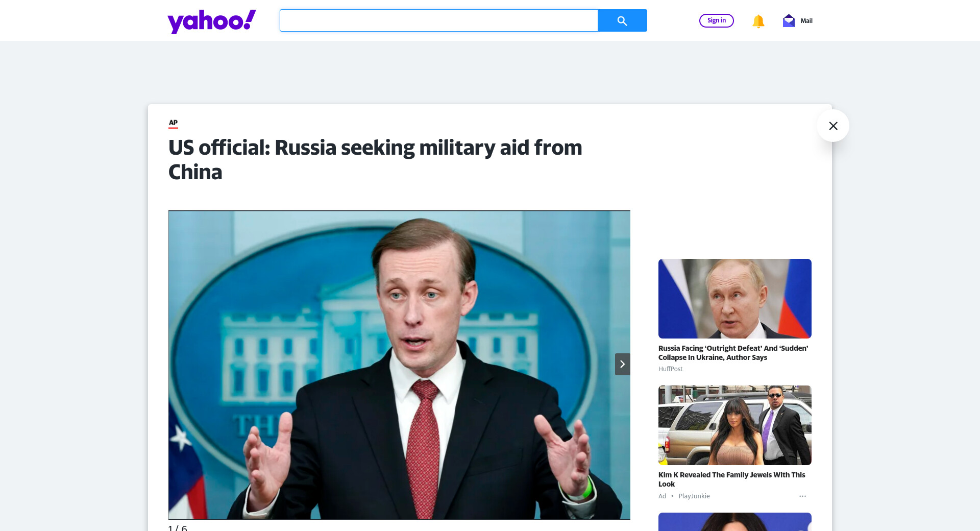Open 'Kim K Revealed The Family Jewels' ad headline
Image resolution: width=980 pixels, height=531 pixels.
(732, 479)
